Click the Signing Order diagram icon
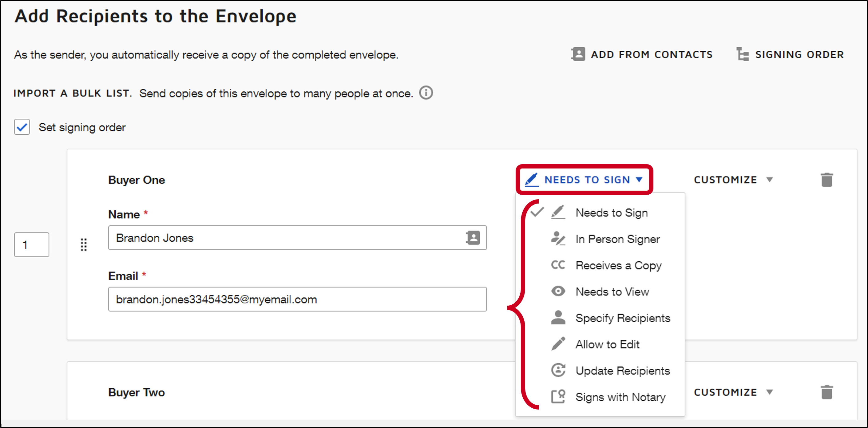The width and height of the screenshot is (868, 428). (x=742, y=54)
